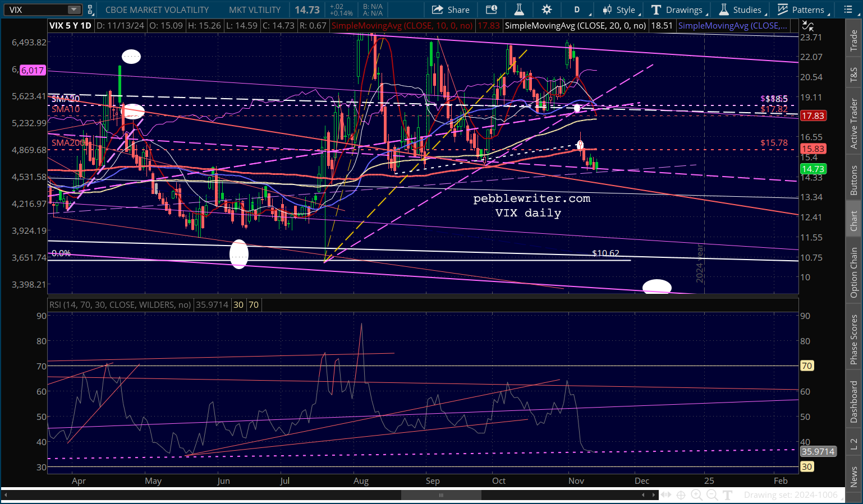
Task: Open the flask Edit studies icon
Action: point(519,10)
